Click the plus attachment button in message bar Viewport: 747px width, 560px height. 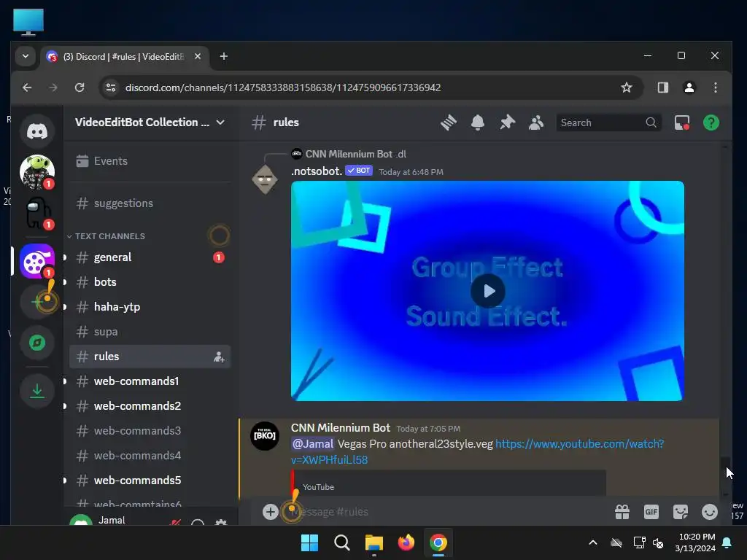(270, 512)
